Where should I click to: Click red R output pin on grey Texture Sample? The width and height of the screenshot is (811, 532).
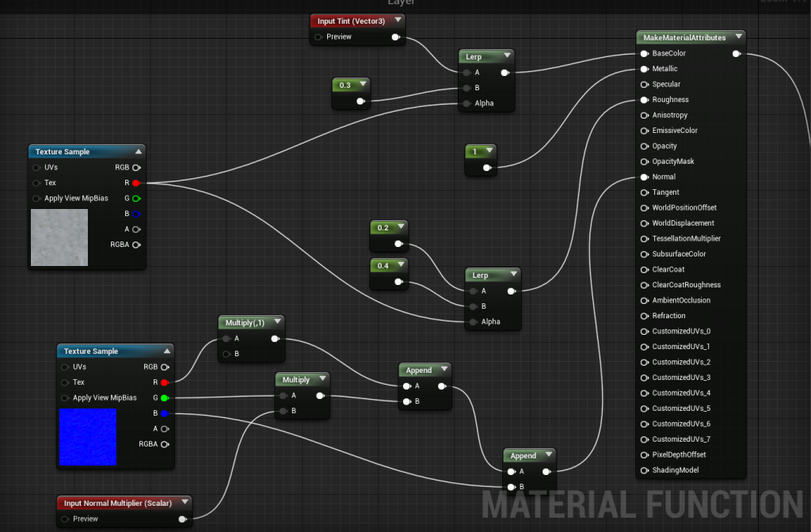136,183
